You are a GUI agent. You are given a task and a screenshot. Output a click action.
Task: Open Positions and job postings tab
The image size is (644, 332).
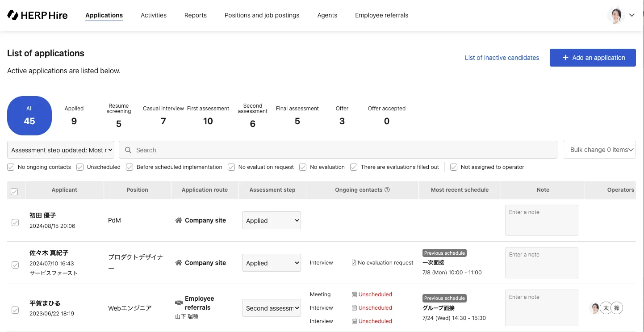[x=262, y=15]
